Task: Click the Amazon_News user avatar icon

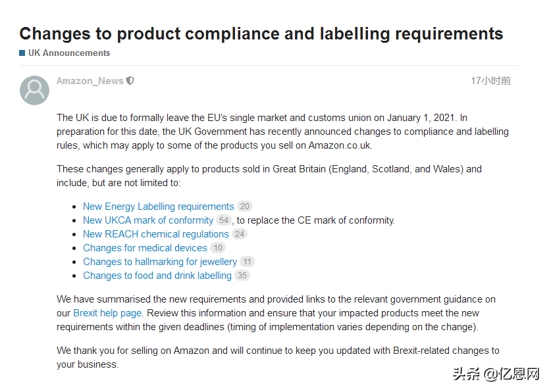Action: (34, 90)
